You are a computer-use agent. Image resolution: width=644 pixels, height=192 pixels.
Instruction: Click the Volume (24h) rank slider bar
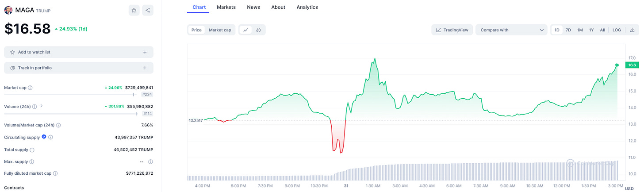70,113
